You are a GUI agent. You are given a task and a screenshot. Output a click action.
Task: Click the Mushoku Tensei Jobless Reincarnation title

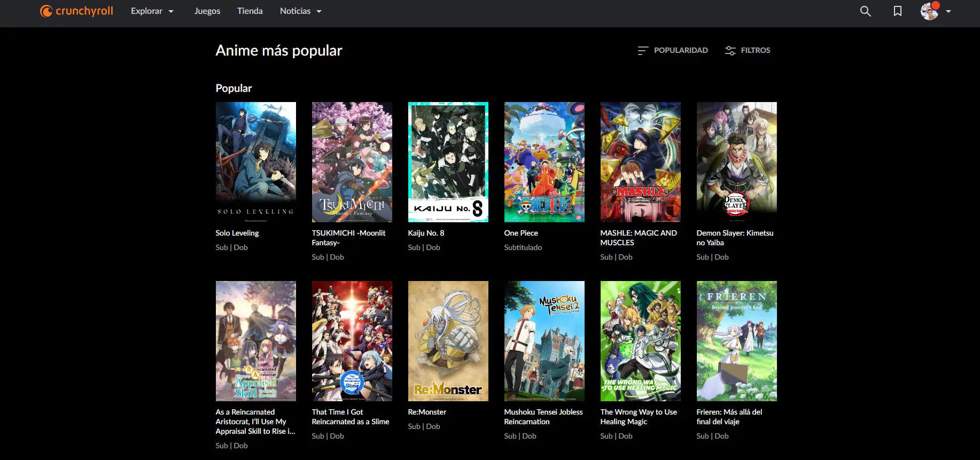pyautogui.click(x=543, y=417)
